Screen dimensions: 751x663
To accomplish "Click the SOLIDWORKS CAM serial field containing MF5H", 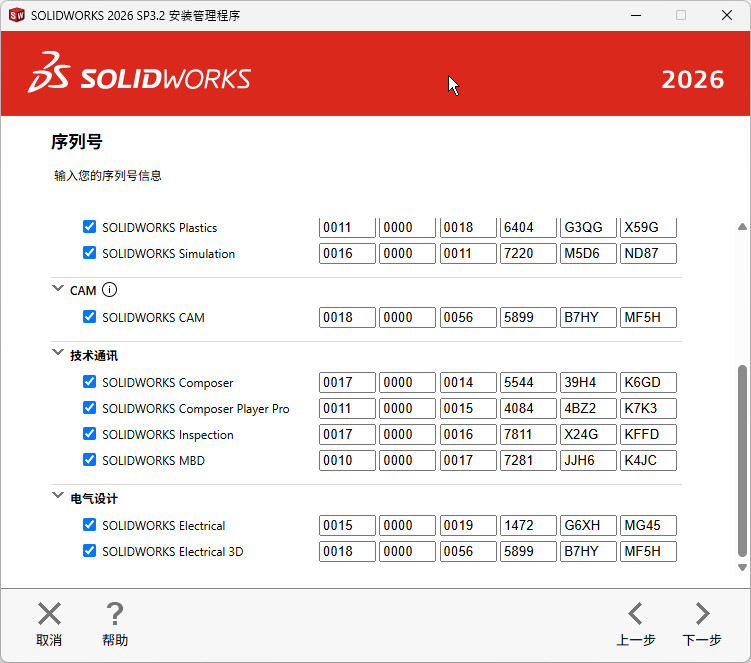I will pyautogui.click(x=649, y=318).
